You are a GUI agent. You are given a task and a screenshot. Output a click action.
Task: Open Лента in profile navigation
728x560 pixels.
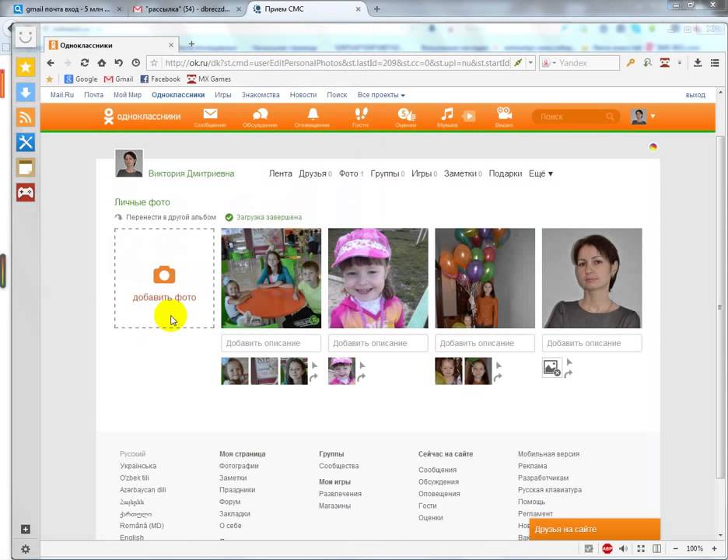pyautogui.click(x=281, y=173)
